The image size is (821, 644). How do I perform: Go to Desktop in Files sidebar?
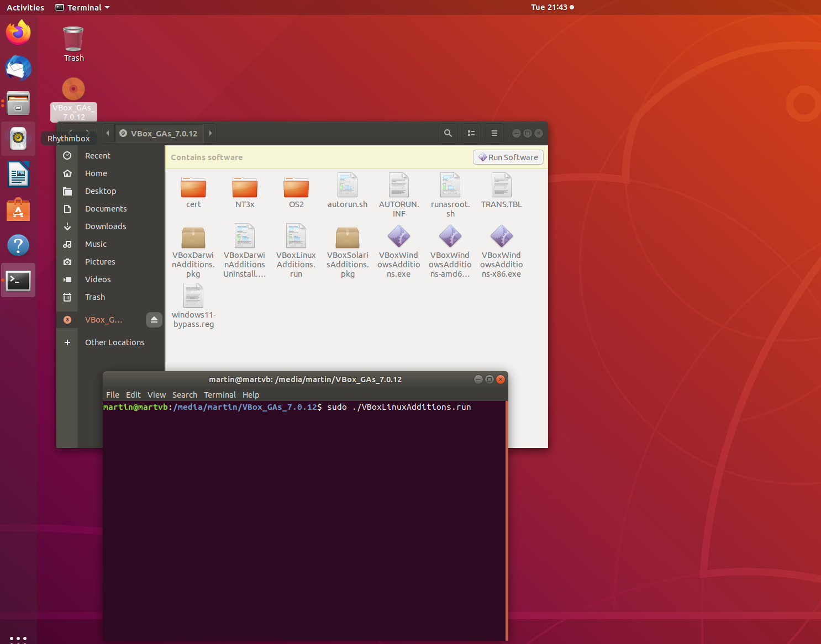[110, 191]
